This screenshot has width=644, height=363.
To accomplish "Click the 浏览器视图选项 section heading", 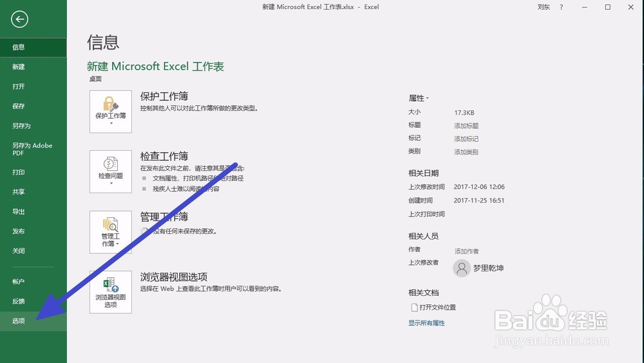I will pos(173,277).
